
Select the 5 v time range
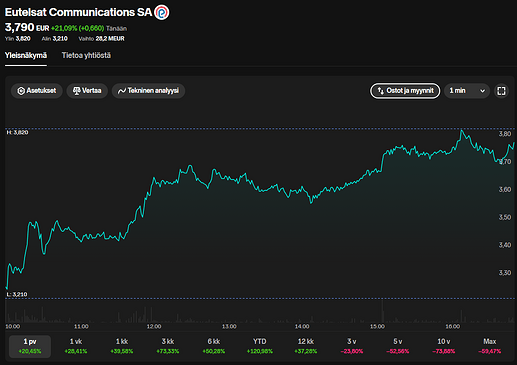[398, 346]
